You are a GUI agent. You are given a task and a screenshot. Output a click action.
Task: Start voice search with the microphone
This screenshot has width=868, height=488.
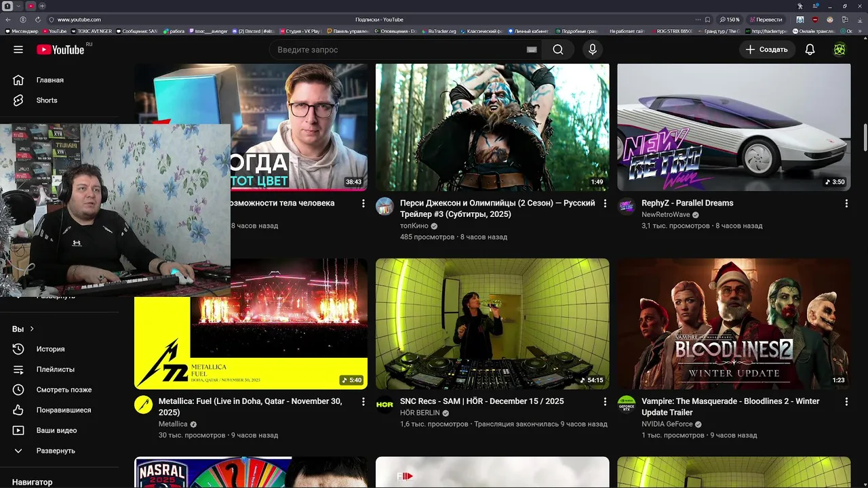593,49
